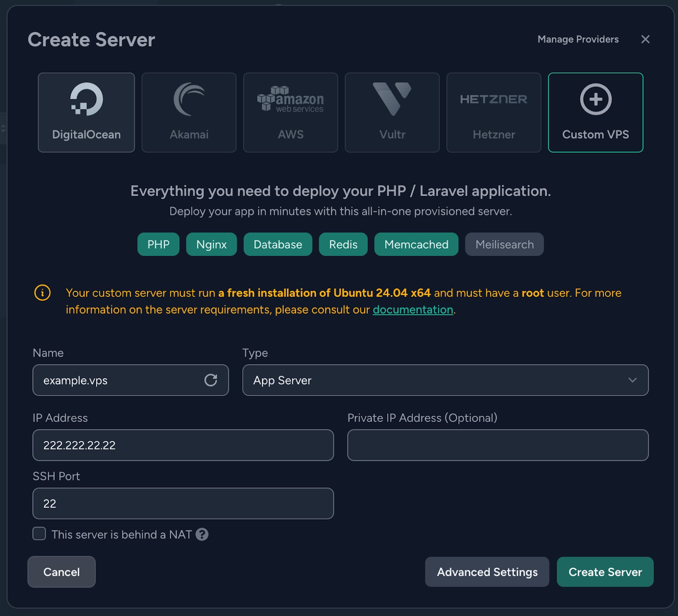Regenerate server name with refresh icon
678x616 pixels.
click(x=211, y=380)
